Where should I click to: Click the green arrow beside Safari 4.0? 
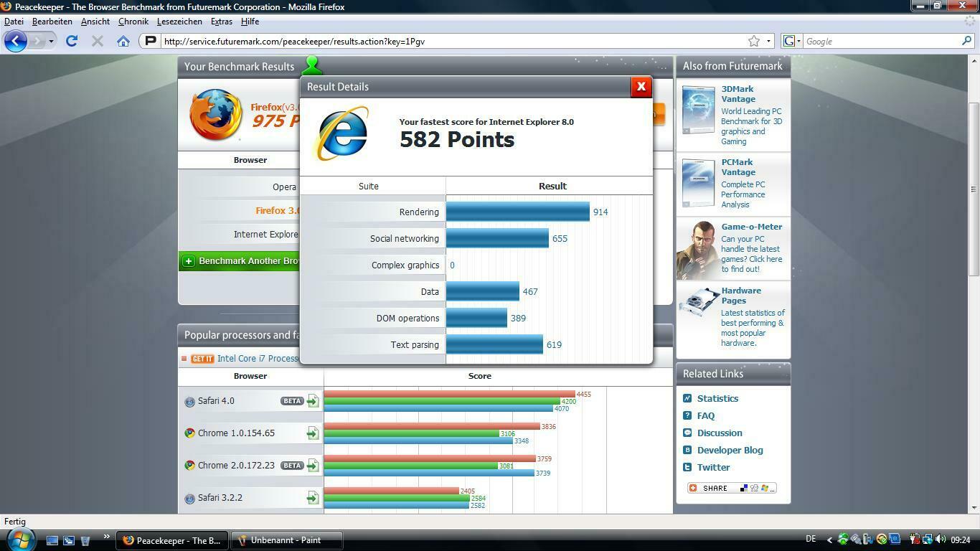(313, 401)
